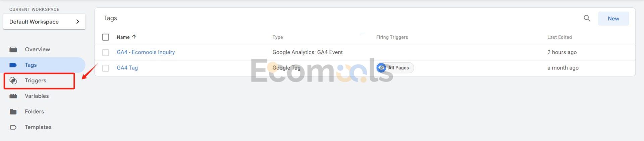
Task: Toggle the select-all checkbox in header
Action: tap(106, 37)
